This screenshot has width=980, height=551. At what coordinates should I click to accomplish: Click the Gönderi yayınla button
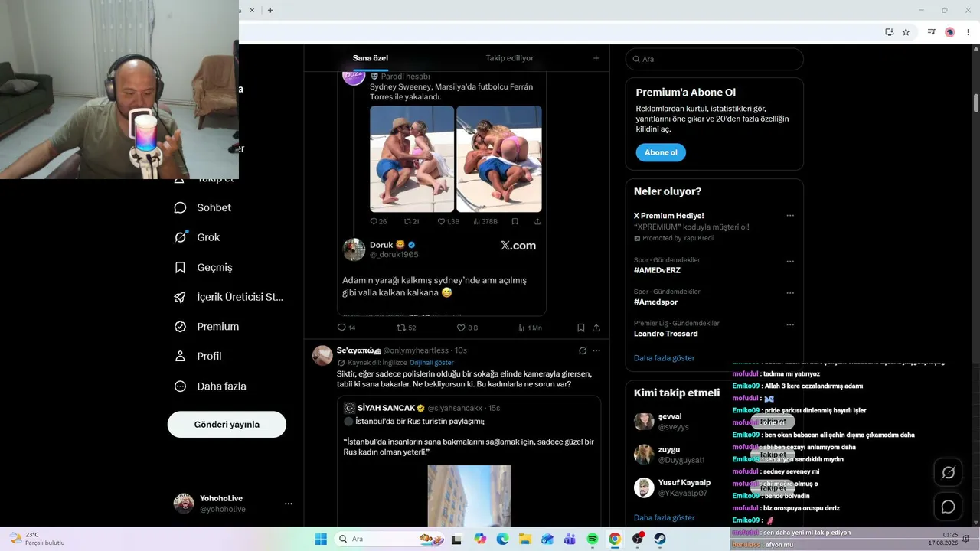(x=227, y=424)
